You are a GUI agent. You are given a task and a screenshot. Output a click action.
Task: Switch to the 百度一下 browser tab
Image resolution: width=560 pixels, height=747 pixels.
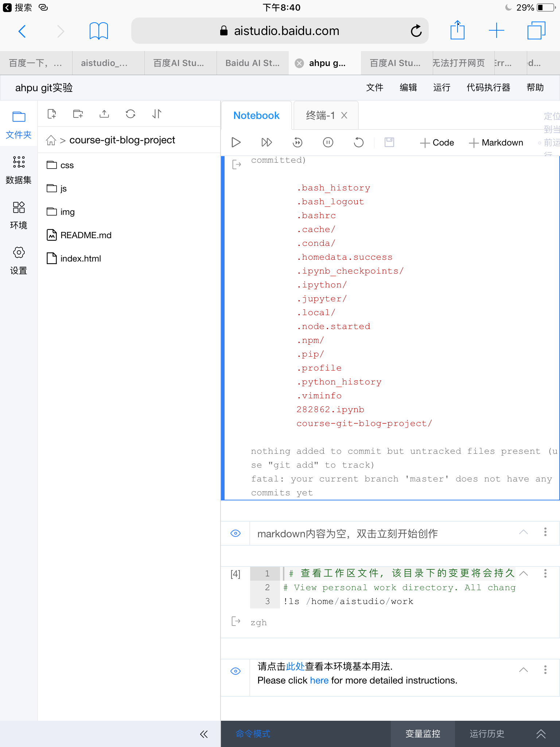[x=36, y=63]
